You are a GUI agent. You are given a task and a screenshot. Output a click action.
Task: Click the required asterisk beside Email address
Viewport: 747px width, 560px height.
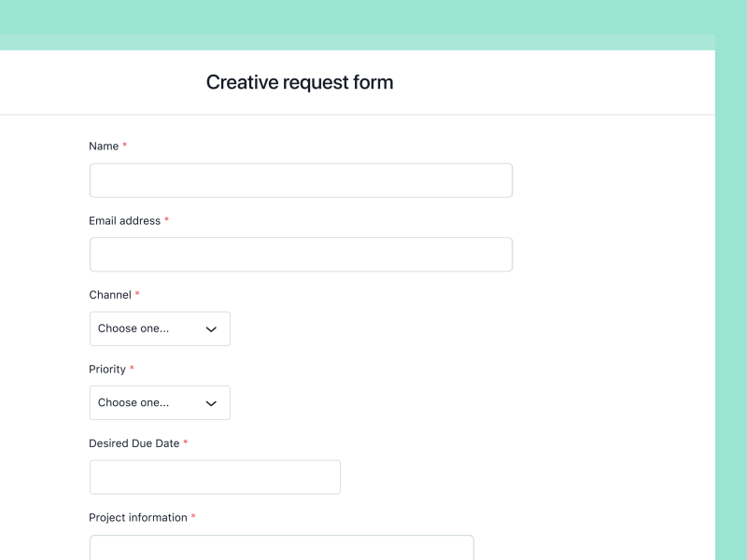tap(166, 220)
